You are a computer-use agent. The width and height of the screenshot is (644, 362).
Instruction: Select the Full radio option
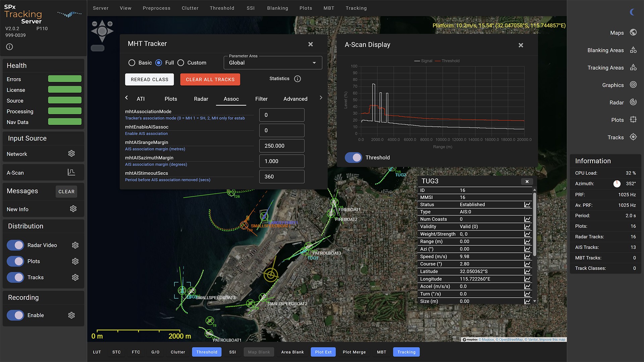pyautogui.click(x=159, y=63)
